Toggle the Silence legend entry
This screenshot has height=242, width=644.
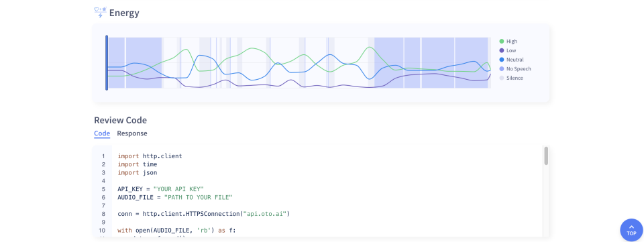tap(511, 78)
